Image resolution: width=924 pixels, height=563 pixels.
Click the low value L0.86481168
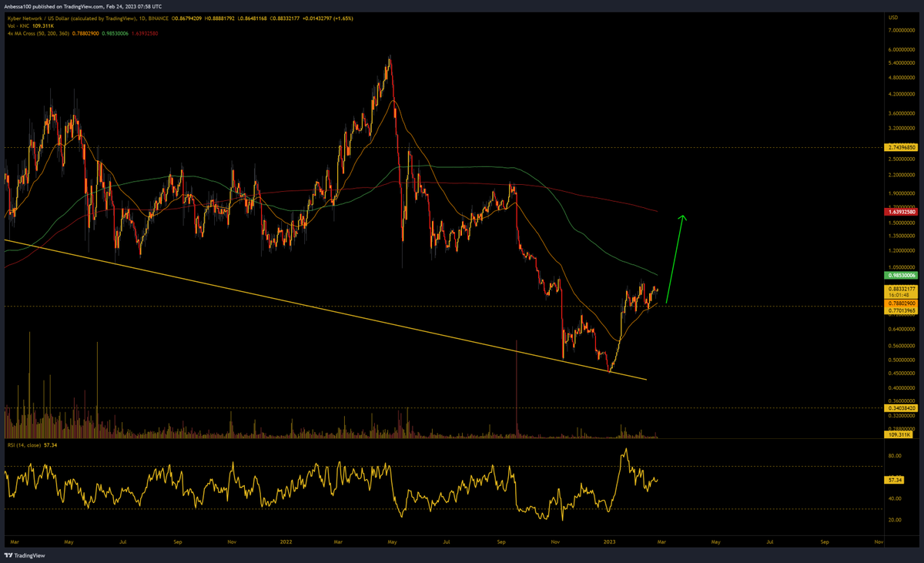253,18
